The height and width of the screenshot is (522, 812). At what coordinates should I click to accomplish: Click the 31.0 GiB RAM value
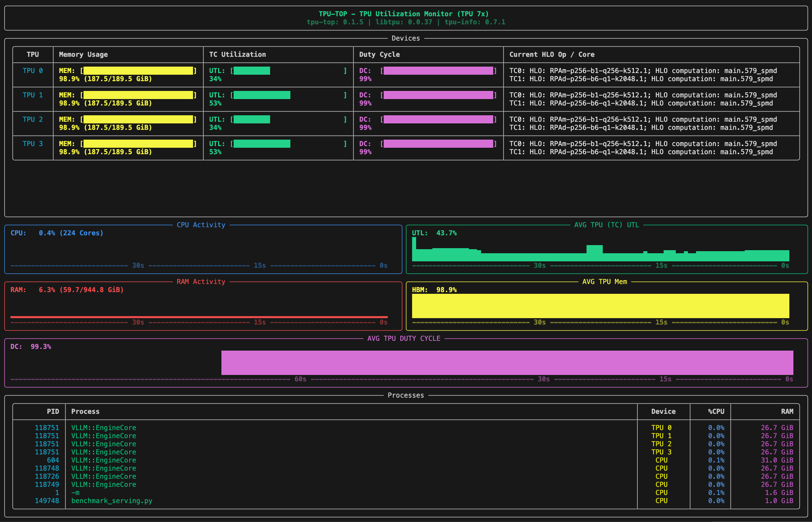click(x=777, y=460)
